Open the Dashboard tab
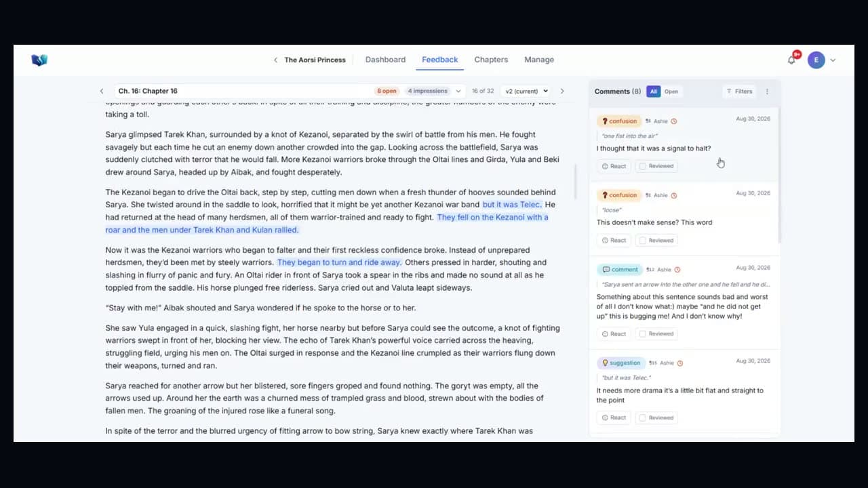Viewport: 868px width, 488px height. (385, 60)
